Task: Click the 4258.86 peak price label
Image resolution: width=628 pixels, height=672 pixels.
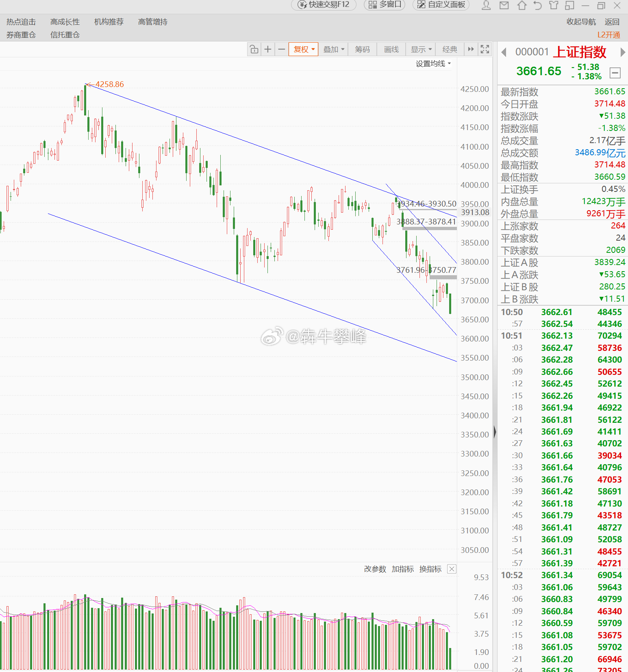Action: coord(109,84)
